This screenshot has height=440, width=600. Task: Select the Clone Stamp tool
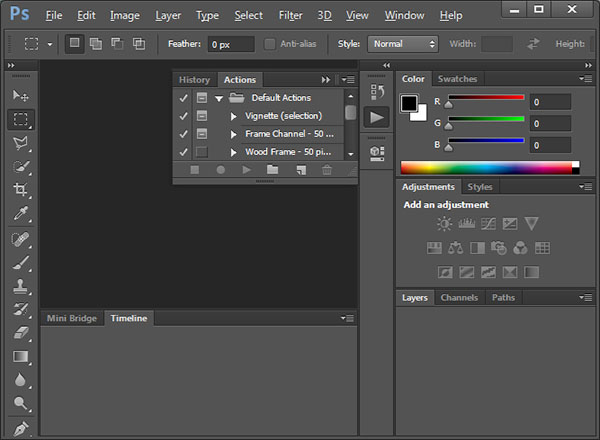tap(20, 286)
